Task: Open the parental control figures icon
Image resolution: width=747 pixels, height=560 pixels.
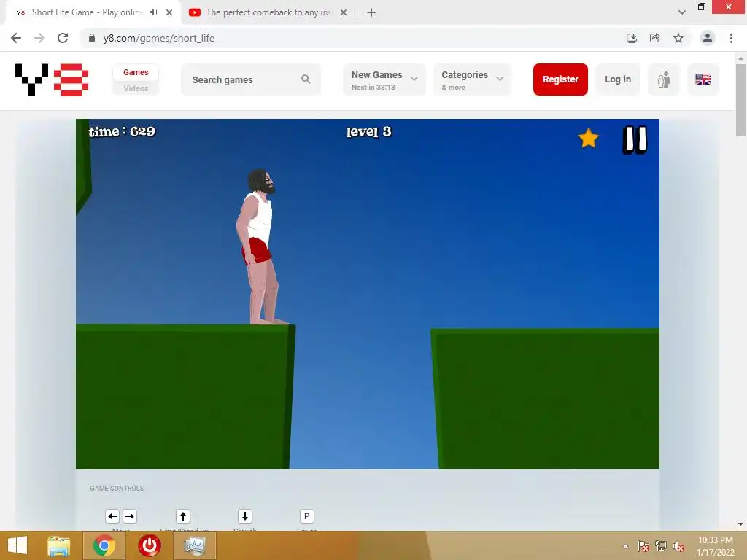Action: click(664, 79)
